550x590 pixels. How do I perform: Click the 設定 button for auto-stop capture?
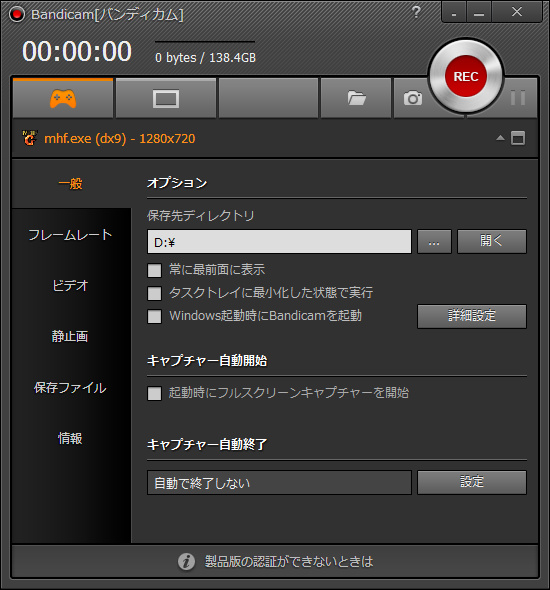[472, 482]
